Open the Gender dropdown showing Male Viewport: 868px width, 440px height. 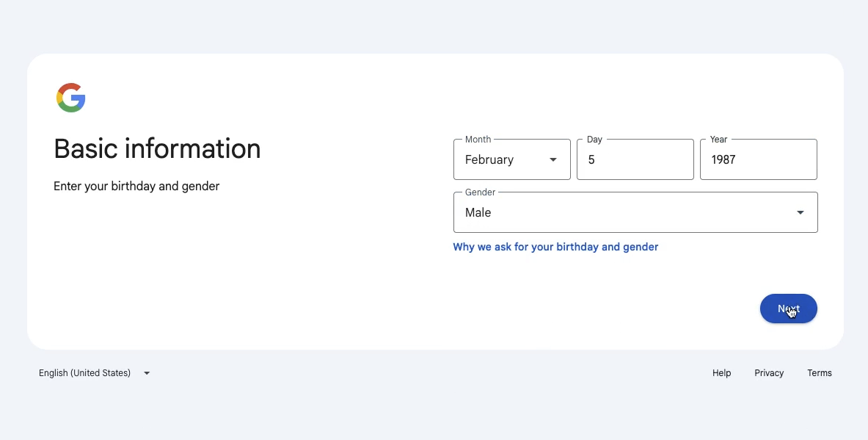(x=635, y=212)
